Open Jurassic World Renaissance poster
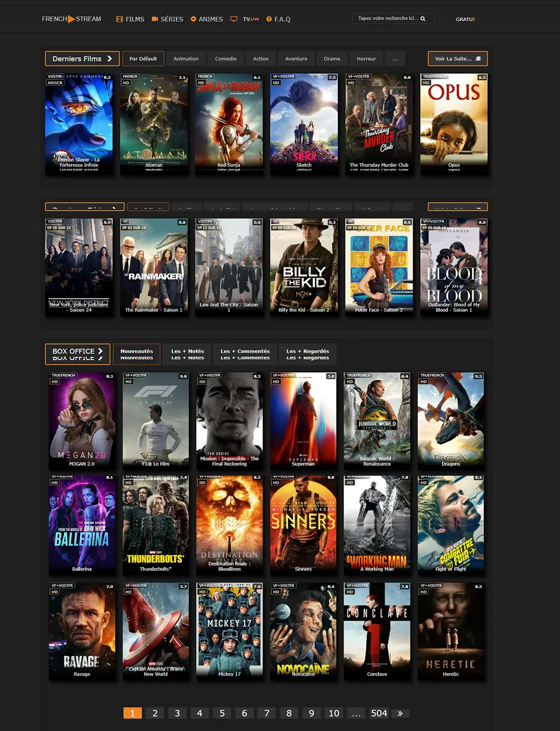 (377, 420)
